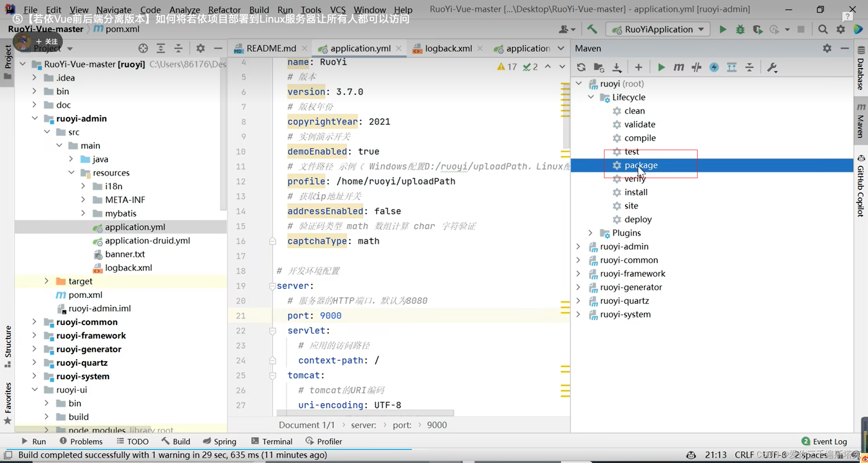
Task: Select application-druid.yml in Project tree
Action: click(147, 241)
